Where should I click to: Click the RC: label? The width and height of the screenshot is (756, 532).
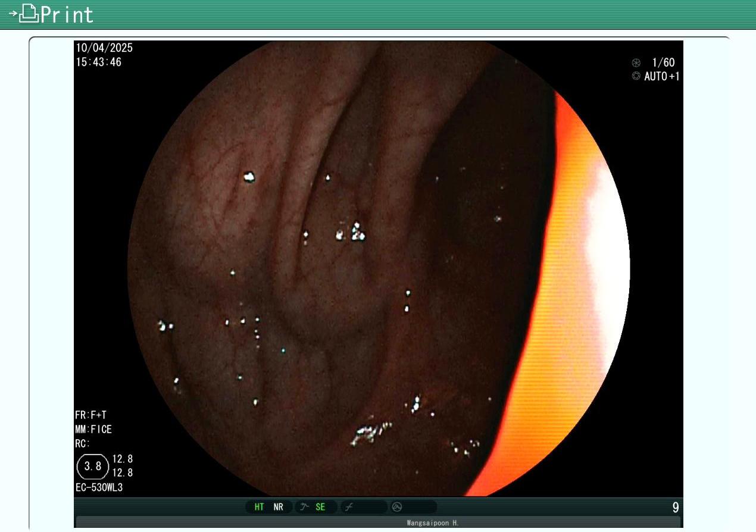(83, 443)
